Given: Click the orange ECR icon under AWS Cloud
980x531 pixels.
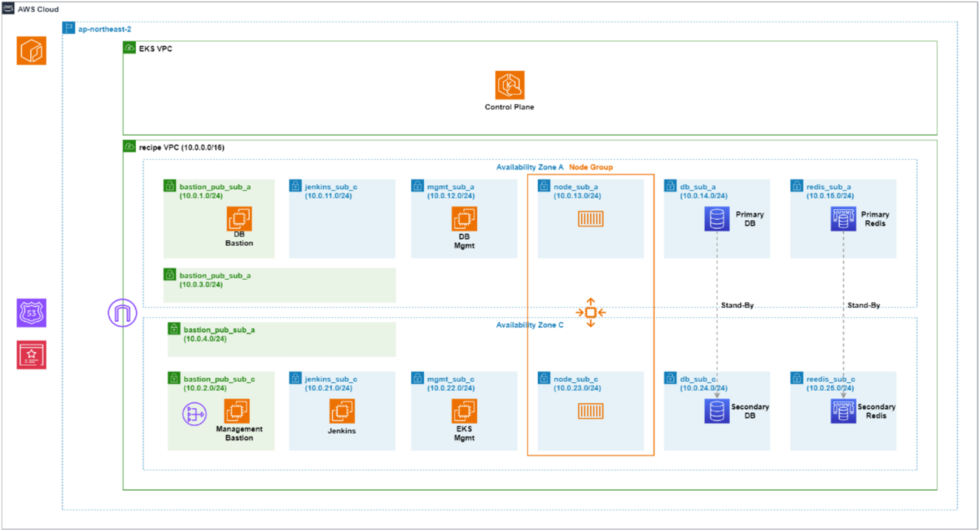Looking at the screenshot, I should pos(31,51).
